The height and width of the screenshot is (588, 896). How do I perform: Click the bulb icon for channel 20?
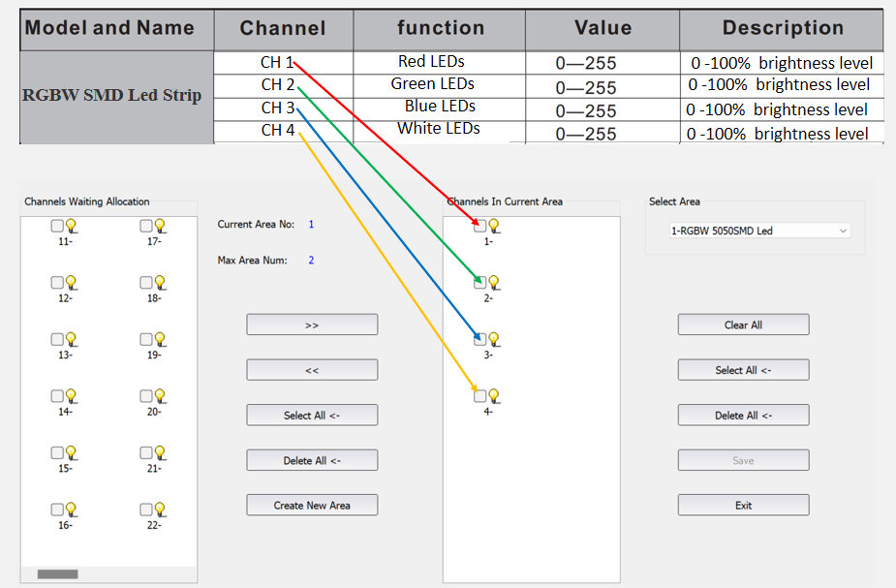pos(161,396)
